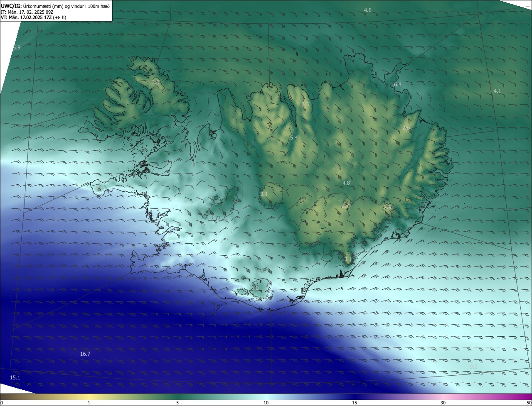Click the 3.1 label inside the round glacier outline

[264, 194]
